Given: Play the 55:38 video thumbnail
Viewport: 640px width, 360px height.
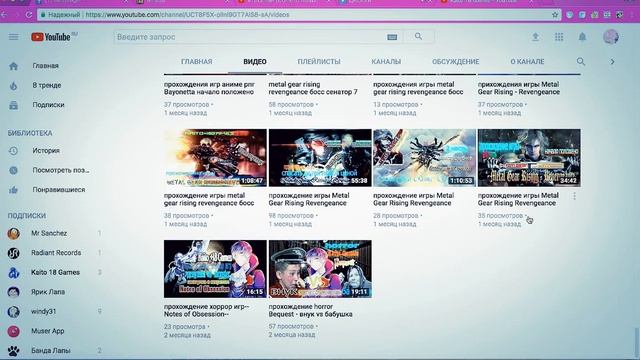Looking at the screenshot, I should pos(320,158).
